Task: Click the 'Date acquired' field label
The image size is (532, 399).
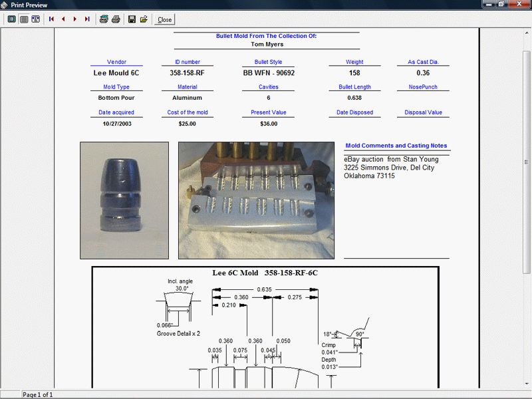Action: 116,112
